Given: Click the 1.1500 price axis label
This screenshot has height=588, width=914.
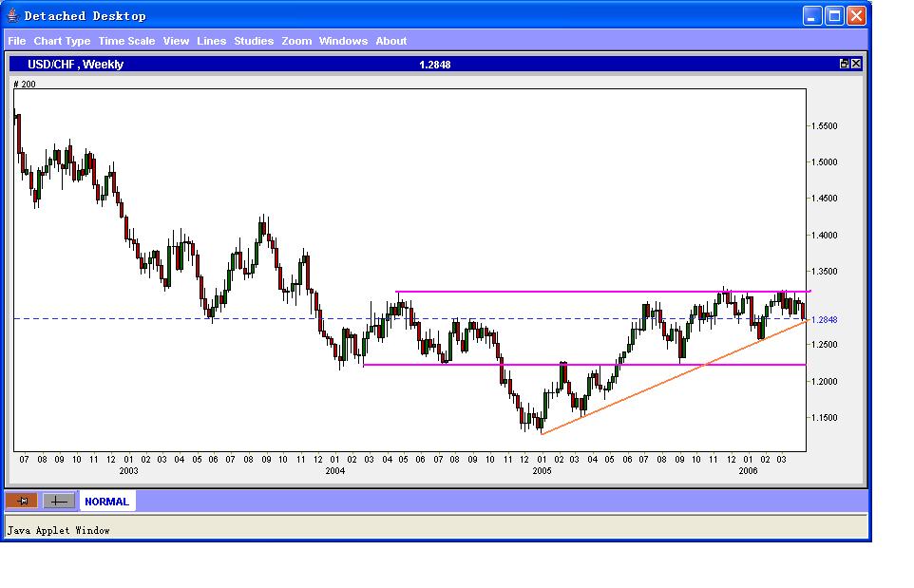Looking at the screenshot, I should (x=825, y=418).
